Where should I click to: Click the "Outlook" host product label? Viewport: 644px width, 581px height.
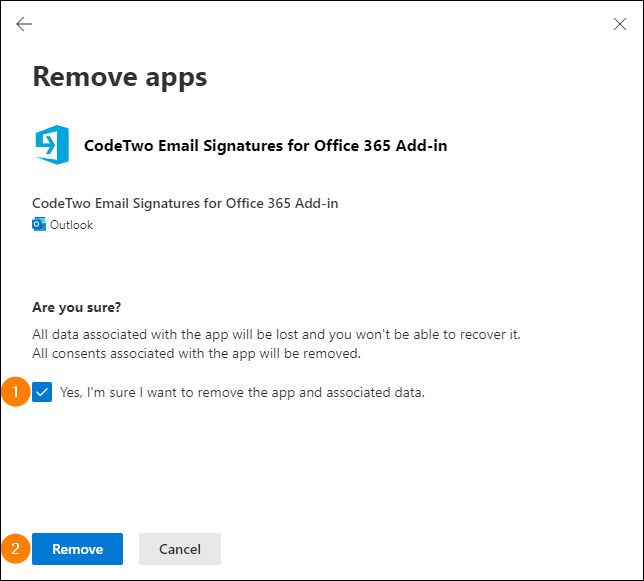point(71,225)
